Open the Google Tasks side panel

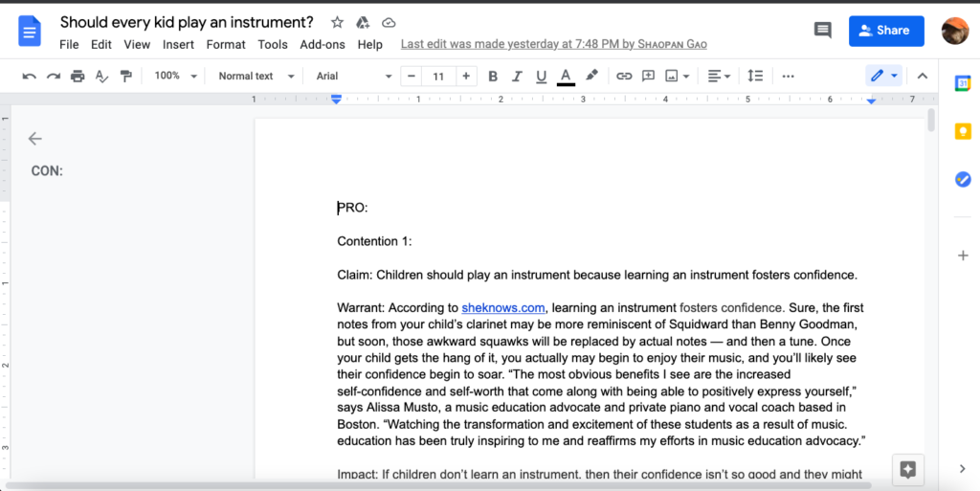tap(963, 179)
